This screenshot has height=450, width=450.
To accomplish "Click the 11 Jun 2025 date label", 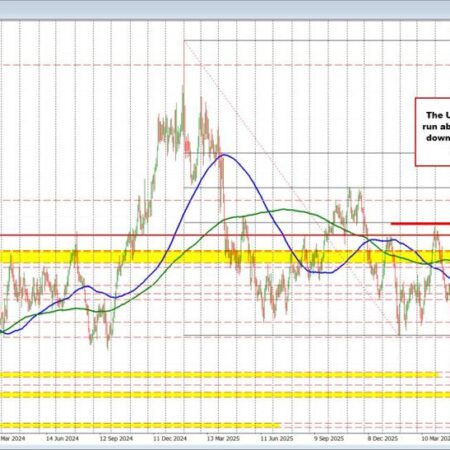I will click(277, 438).
